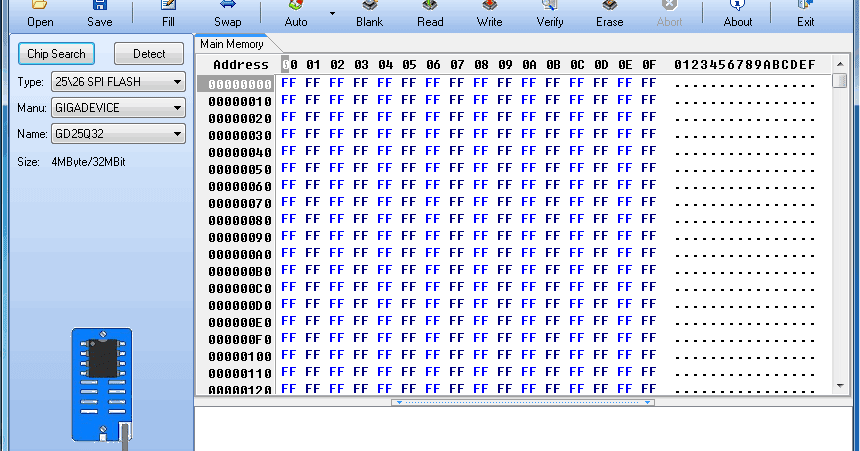This screenshot has height=451, width=860.
Task: Click the hex view scroll up arrow
Action: (840, 64)
